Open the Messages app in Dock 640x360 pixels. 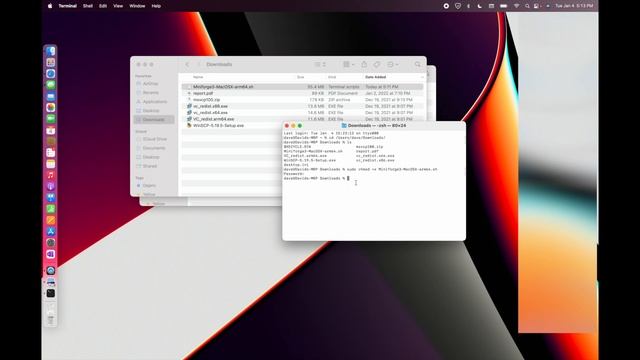point(51,85)
